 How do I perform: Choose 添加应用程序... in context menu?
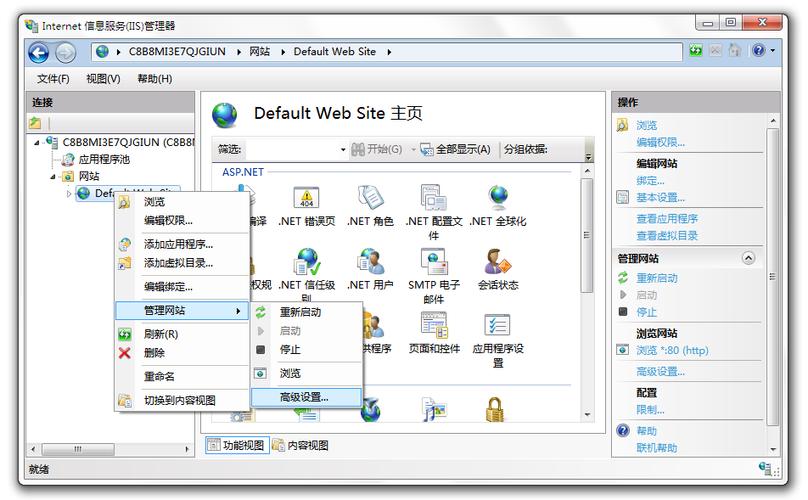[x=182, y=244]
